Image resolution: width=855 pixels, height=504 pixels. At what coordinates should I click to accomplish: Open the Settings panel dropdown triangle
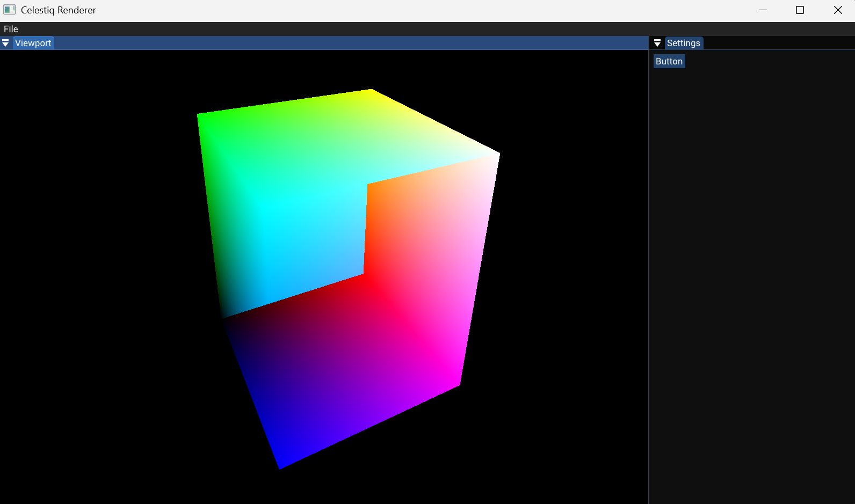click(657, 43)
